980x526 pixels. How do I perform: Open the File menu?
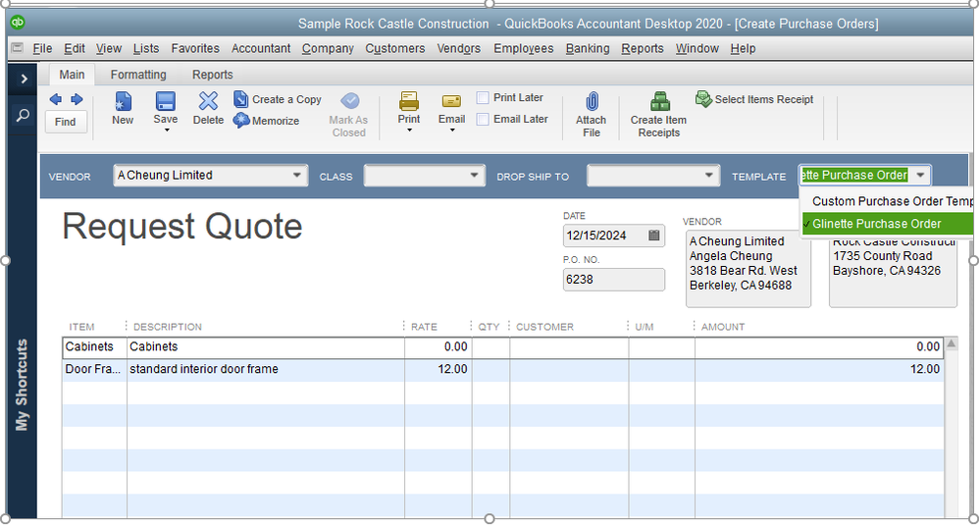click(x=42, y=48)
